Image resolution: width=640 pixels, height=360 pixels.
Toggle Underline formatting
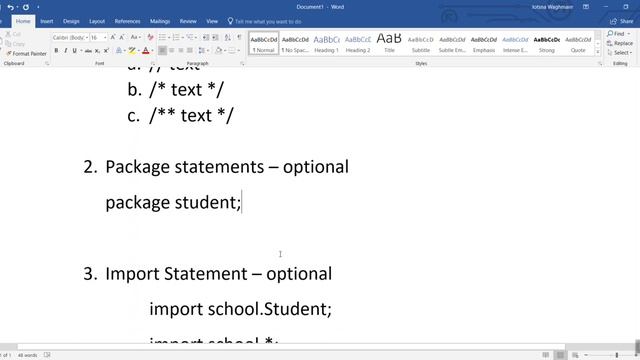74,51
